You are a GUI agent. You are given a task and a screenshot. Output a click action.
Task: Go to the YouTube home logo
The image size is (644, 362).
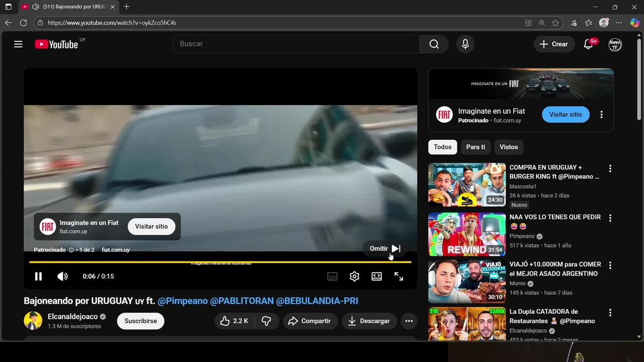pyautogui.click(x=56, y=44)
